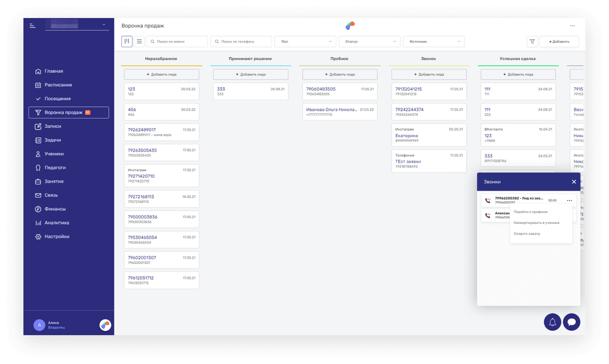The image size is (609, 364).
Task: Click the colorful logo beside user profile
Action: [105, 325]
